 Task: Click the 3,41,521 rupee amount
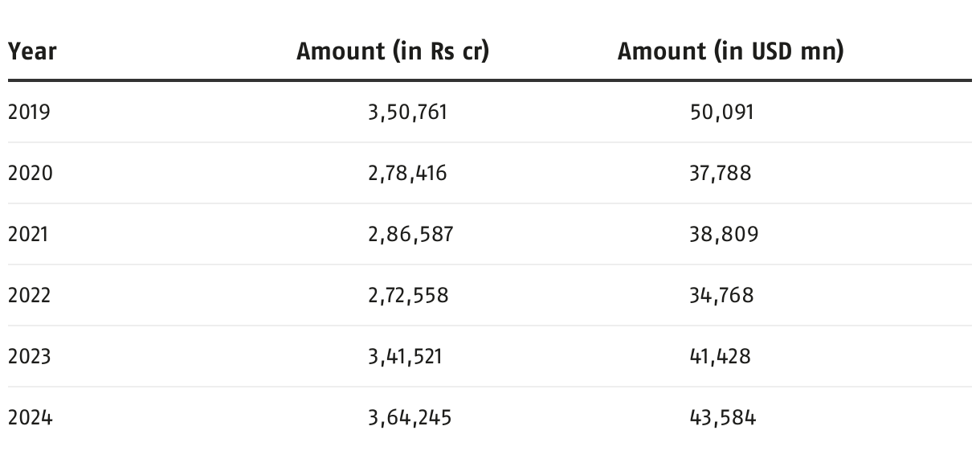tap(405, 356)
